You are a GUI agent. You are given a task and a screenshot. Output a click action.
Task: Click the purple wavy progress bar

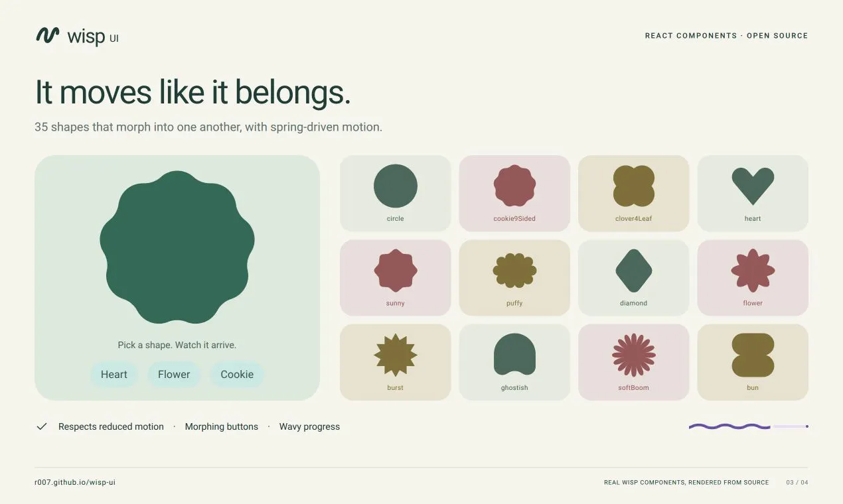click(749, 426)
